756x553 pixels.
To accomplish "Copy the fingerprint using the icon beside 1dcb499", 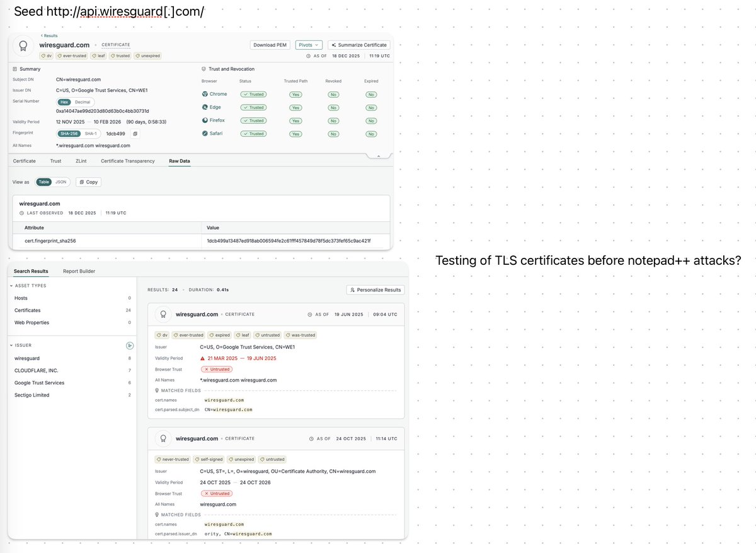I will (134, 134).
